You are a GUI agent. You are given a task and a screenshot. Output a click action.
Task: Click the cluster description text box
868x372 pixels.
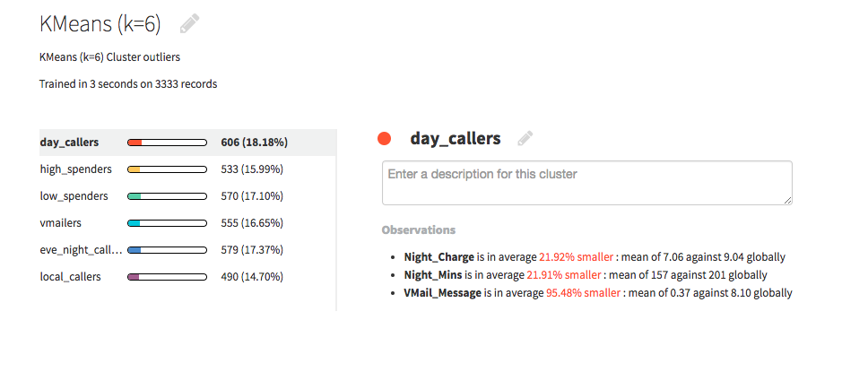pos(586,183)
